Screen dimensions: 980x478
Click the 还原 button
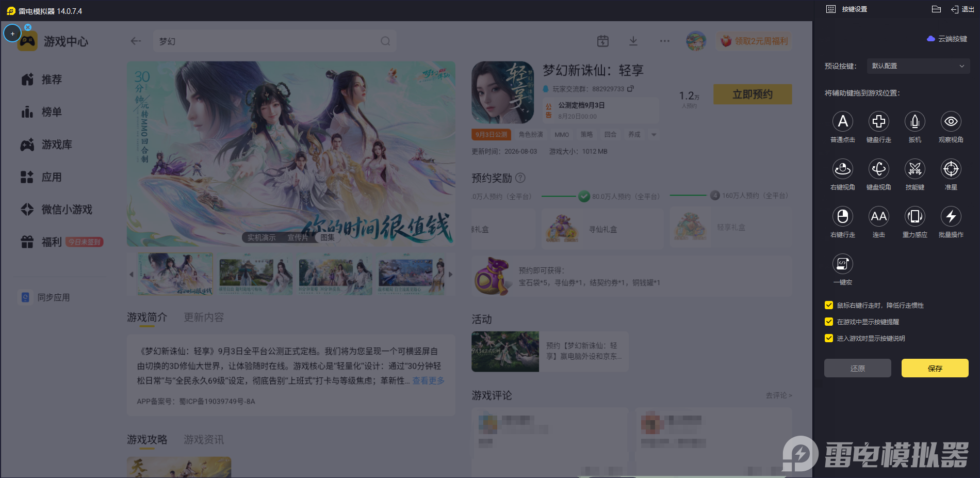[857, 368]
